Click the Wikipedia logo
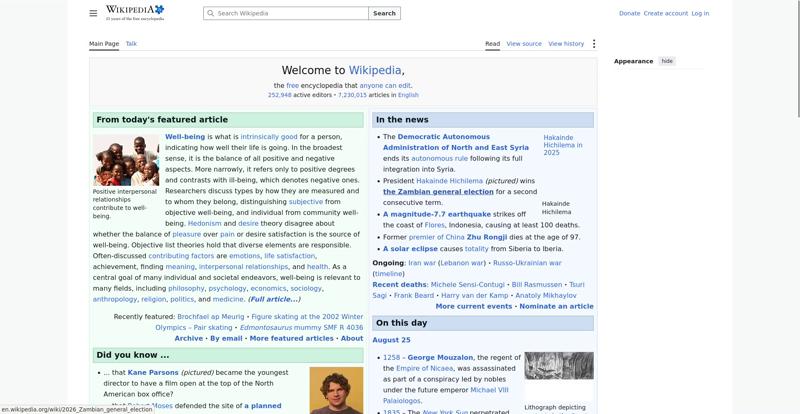800x414 pixels. (135, 13)
